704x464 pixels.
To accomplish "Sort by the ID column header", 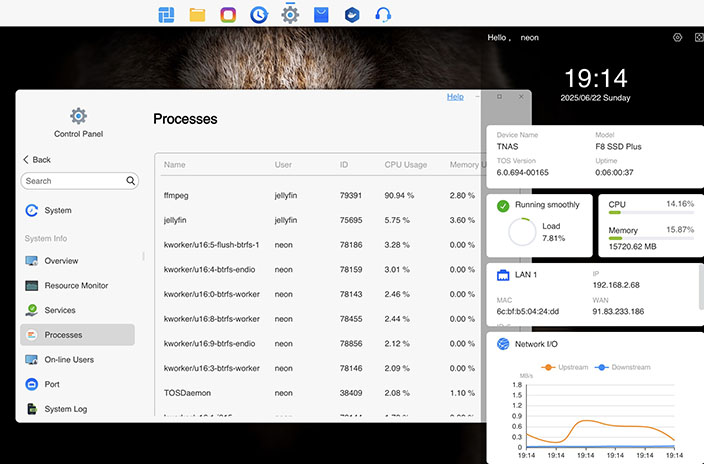I will [344, 164].
